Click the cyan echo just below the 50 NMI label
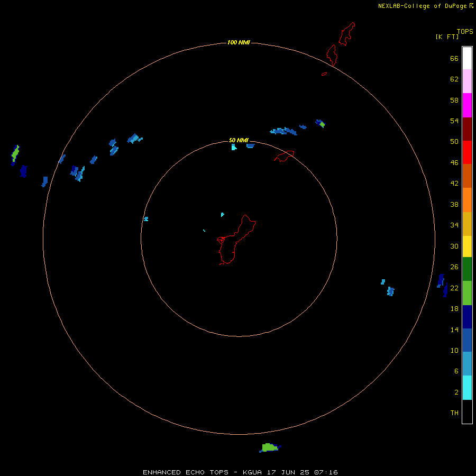This screenshot has height=476, width=476. click(x=234, y=147)
